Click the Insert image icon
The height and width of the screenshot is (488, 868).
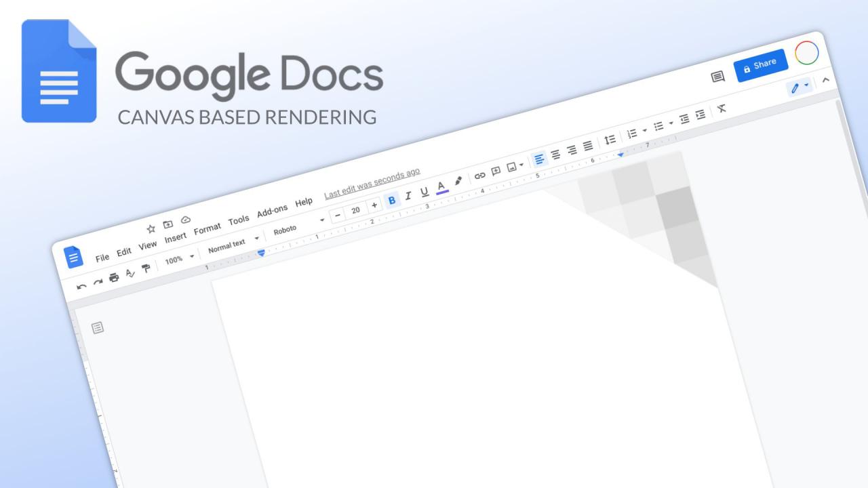pos(511,166)
